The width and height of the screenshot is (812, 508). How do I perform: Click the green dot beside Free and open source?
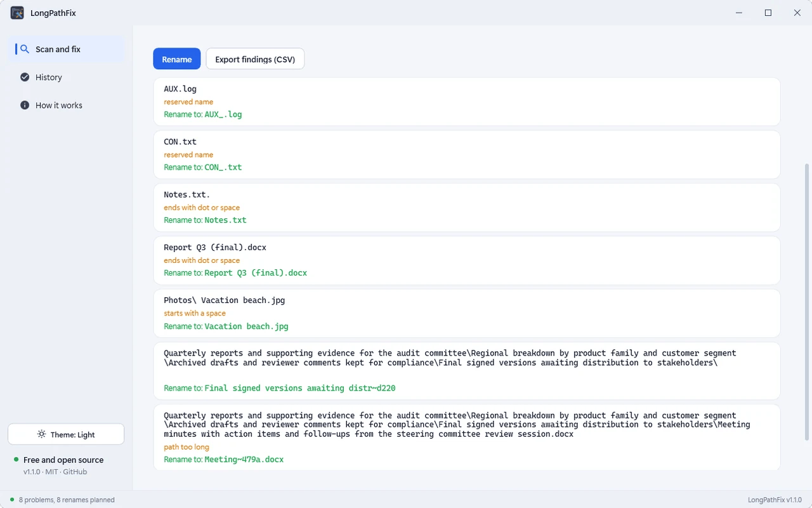click(x=16, y=458)
